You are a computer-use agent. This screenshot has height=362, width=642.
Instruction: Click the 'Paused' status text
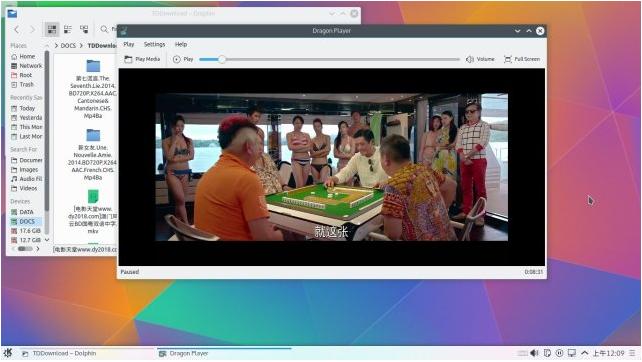pos(130,272)
